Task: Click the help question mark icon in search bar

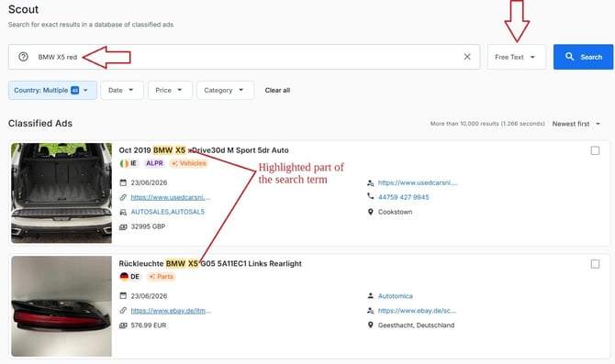Action: 24,57
